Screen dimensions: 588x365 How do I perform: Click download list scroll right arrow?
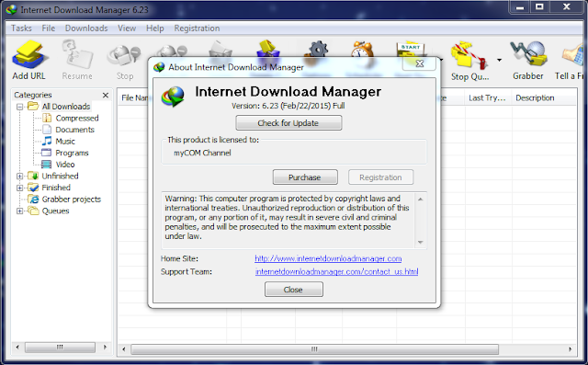pos(570,349)
